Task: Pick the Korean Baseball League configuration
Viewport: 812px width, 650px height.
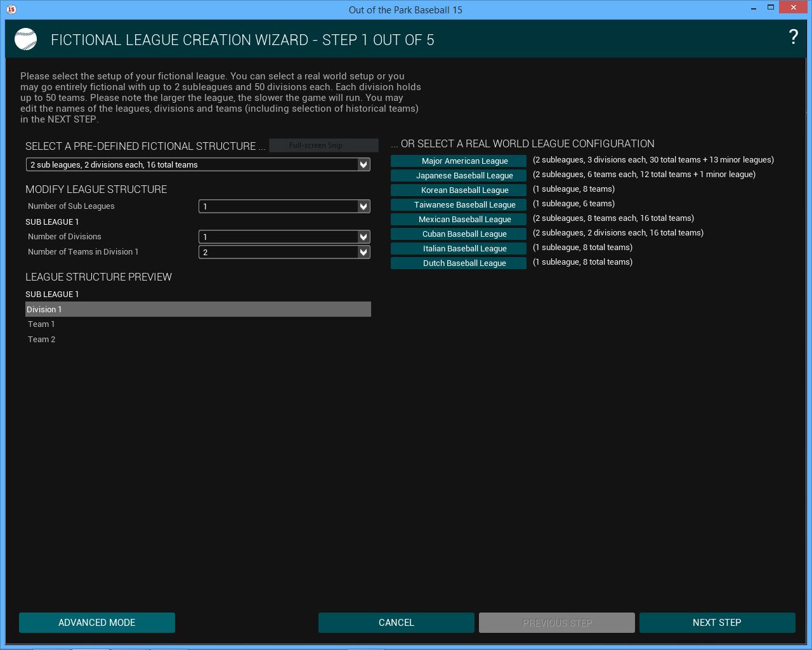Action: (x=458, y=190)
